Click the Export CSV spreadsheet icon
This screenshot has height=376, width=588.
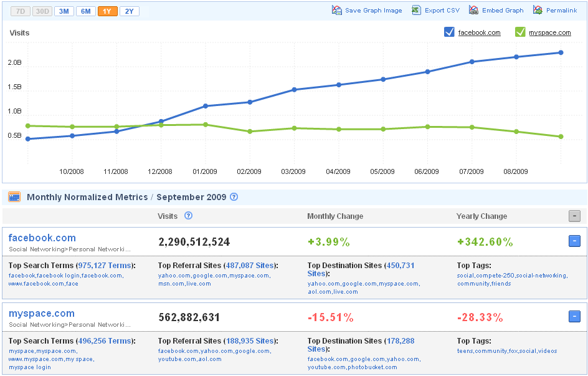(x=416, y=10)
